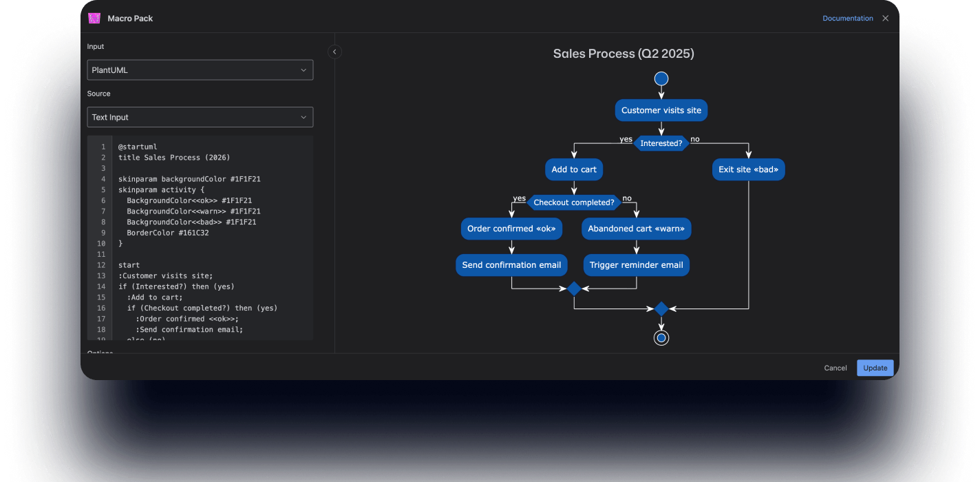Screen dimensions: 980x482
Task: Click the 'Order confirmed «ok»' node
Action: [x=511, y=229]
